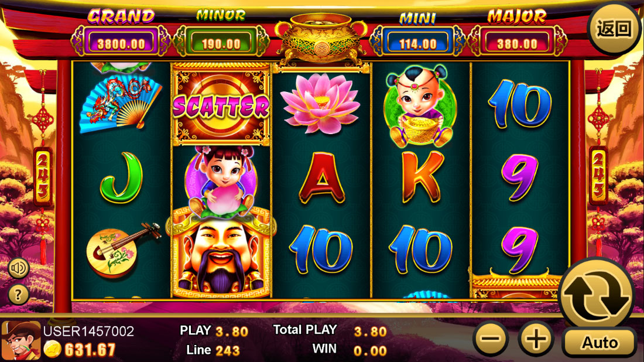Click the dragon fan symbol
The image size is (644, 362).
point(121,104)
